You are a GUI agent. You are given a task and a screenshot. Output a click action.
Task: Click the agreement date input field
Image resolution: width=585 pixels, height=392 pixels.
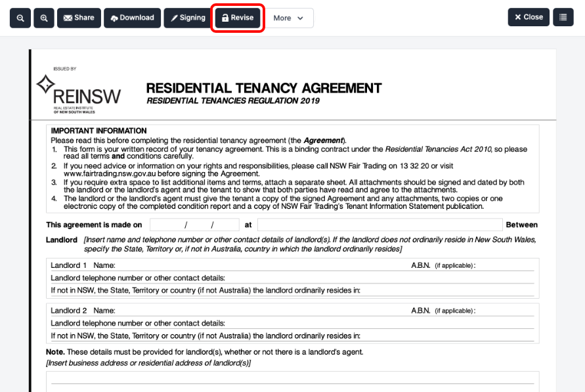click(194, 224)
